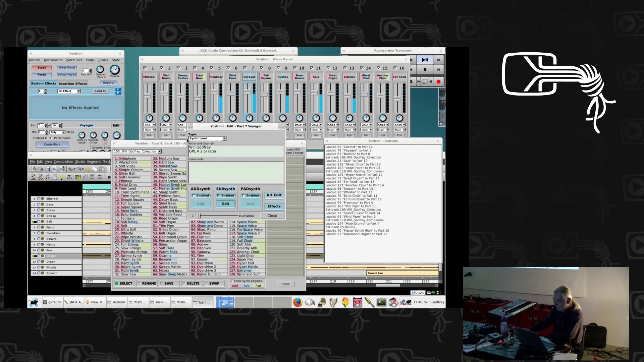
Task: Click the pink robot icon in the taskbar
Action: point(358,302)
